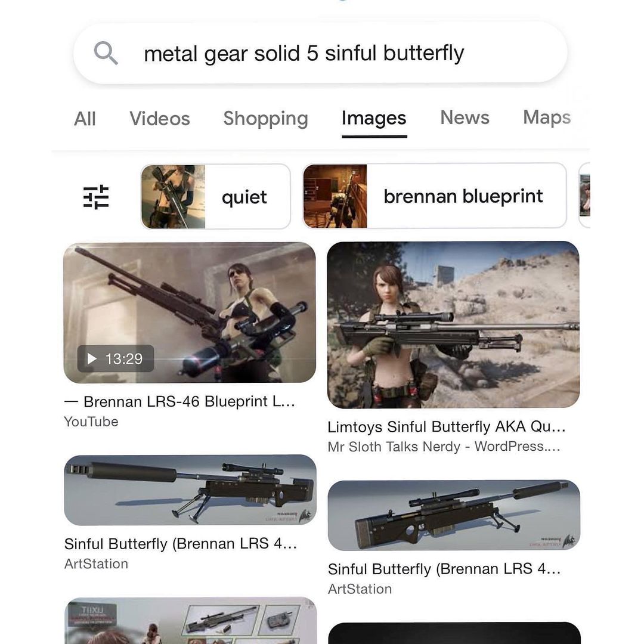
Task: Open the Limtoys Sinful Butterfly AKA result title
Action: pyautogui.click(x=447, y=427)
